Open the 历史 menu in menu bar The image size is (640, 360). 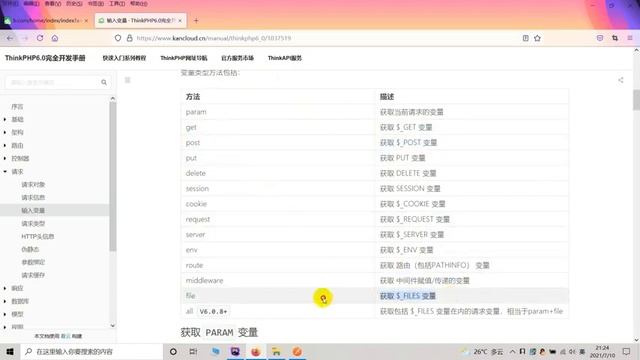(x=74, y=4)
